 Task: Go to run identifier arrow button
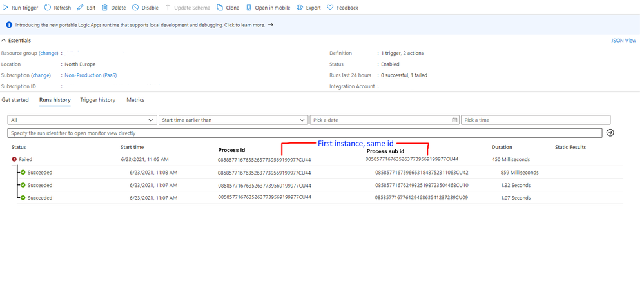[x=610, y=133]
